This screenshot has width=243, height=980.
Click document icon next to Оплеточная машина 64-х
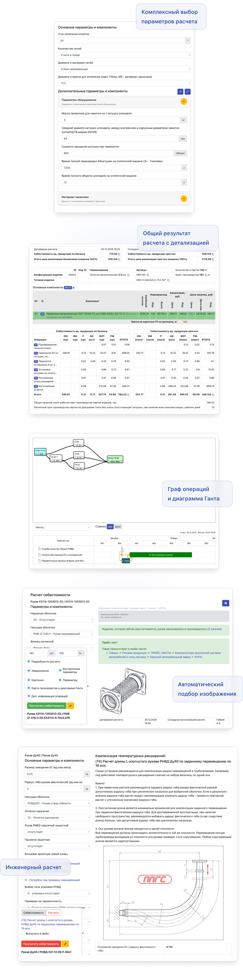tap(39, 555)
